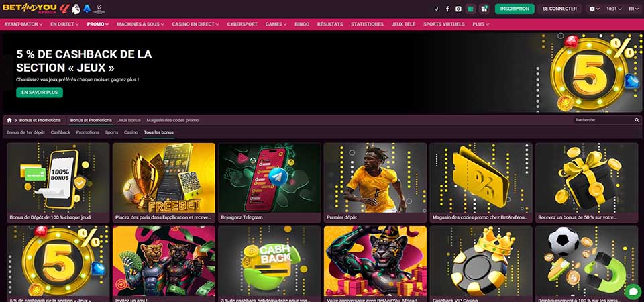Expand the PLUS menu

481,24
